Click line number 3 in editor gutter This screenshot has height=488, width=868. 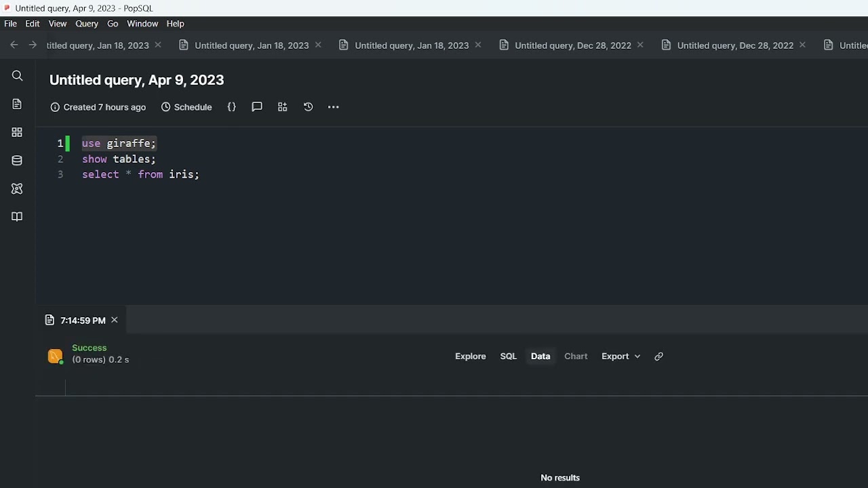60,175
